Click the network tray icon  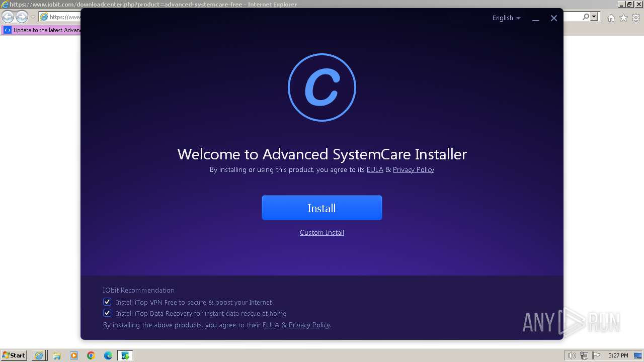pyautogui.click(x=584, y=355)
